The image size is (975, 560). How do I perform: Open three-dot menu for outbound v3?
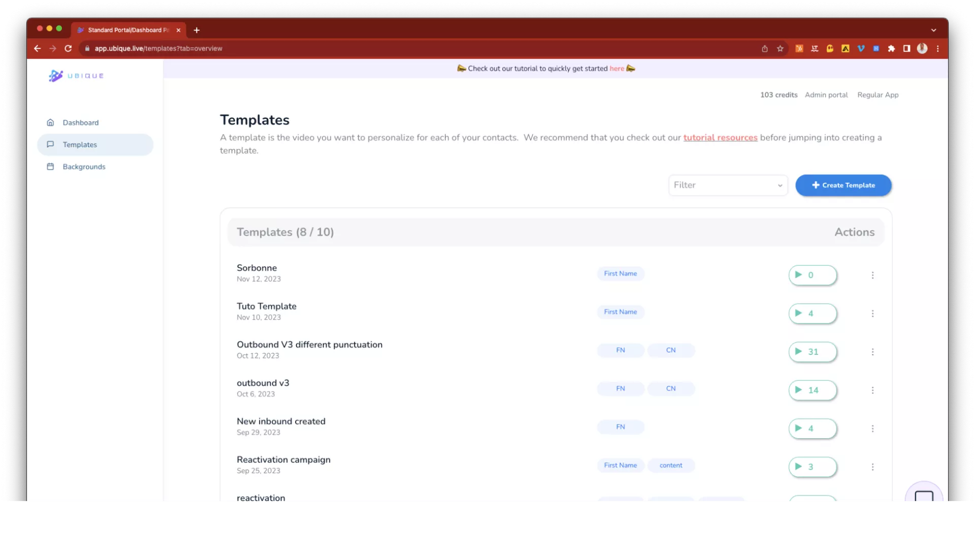[872, 390]
